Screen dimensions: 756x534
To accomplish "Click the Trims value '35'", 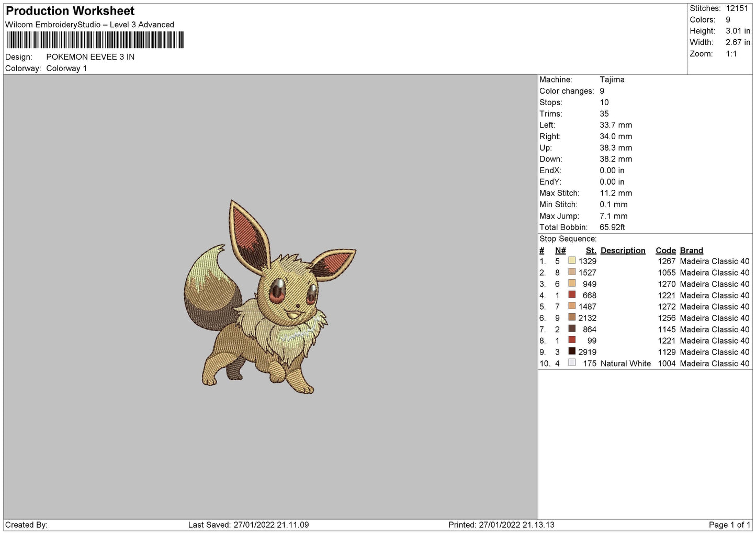I will [604, 114].
